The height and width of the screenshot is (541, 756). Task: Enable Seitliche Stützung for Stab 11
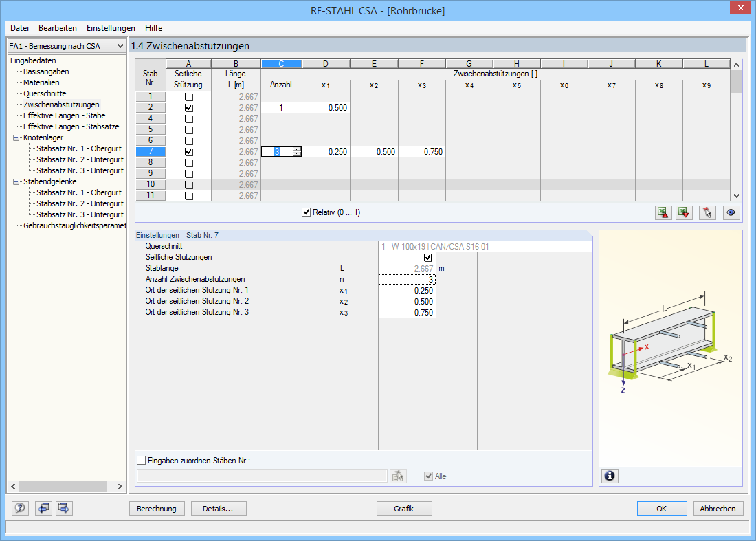pos(188,195)
